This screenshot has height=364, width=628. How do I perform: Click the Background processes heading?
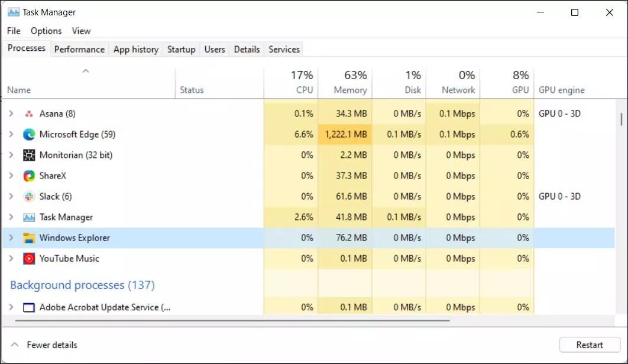tap(82, 285)
